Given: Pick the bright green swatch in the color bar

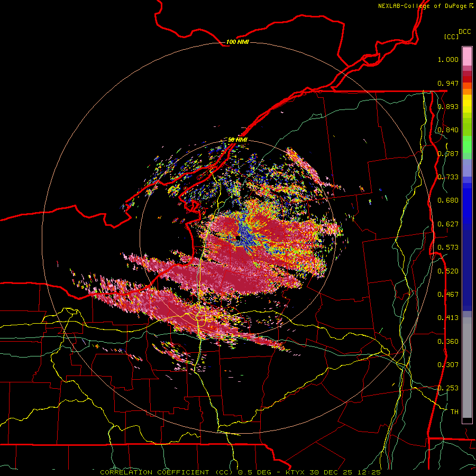Looking at the screenshot, I should coord(467,144).
